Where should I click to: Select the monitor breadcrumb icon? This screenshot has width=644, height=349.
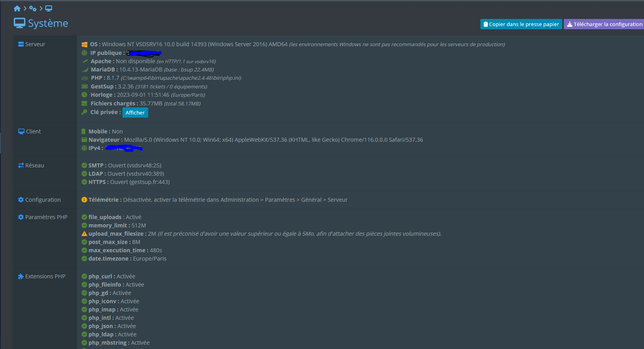click(x=49, y=8)
